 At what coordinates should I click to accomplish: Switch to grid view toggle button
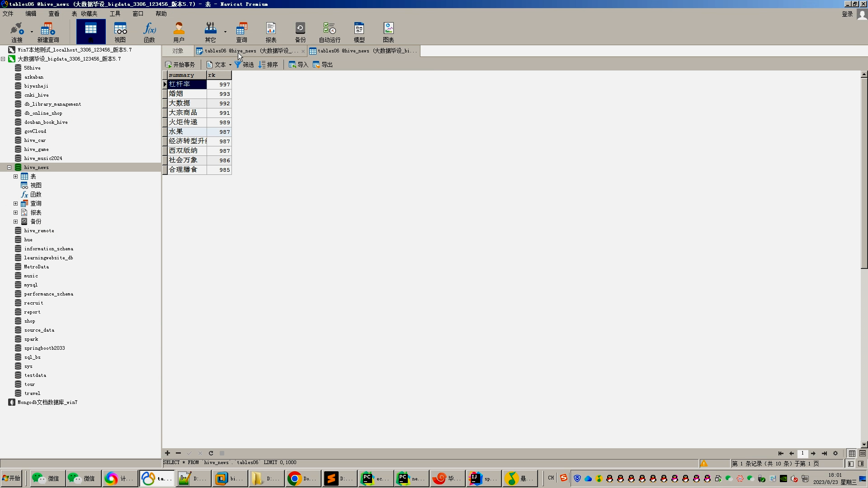coord(852,453)
